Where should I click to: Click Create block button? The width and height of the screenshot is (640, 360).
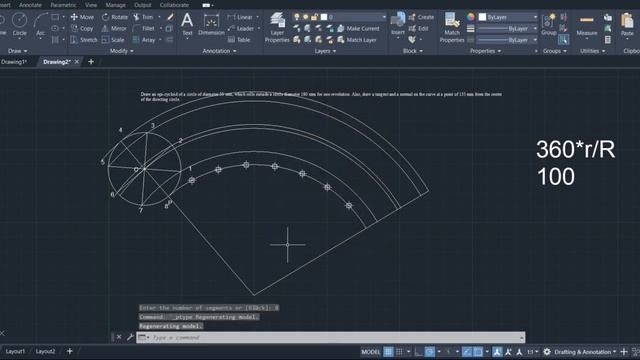[421, 17]
